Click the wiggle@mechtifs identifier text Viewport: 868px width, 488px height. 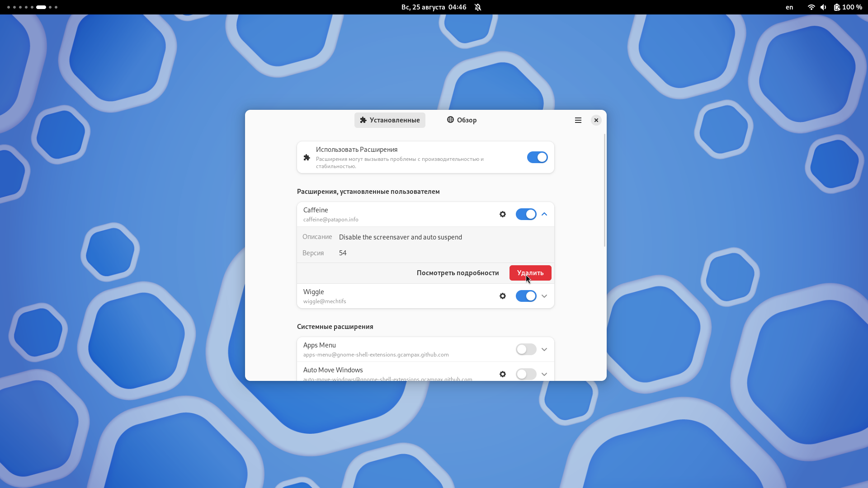(325, 301)
